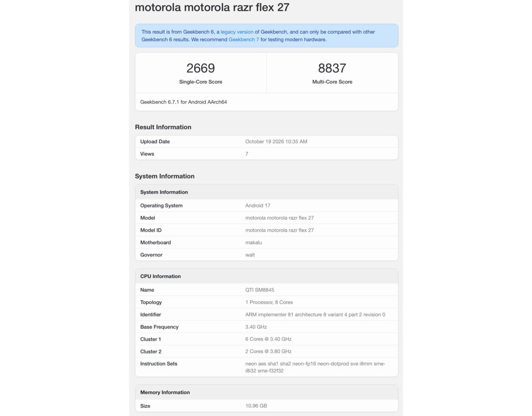
Task: Click the 2669 single-core score
Action: 200,68
